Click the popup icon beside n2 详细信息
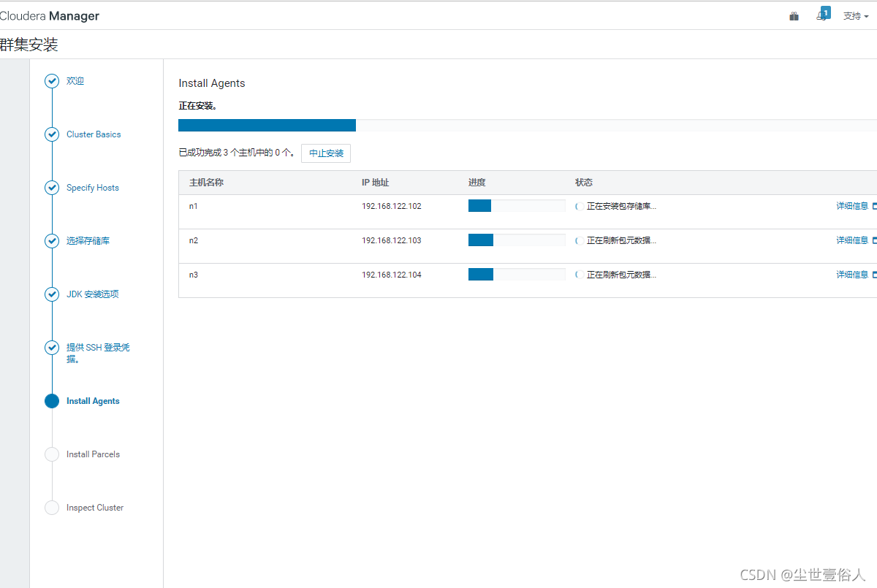The image size is (877, 588). (x=874, y=240)
